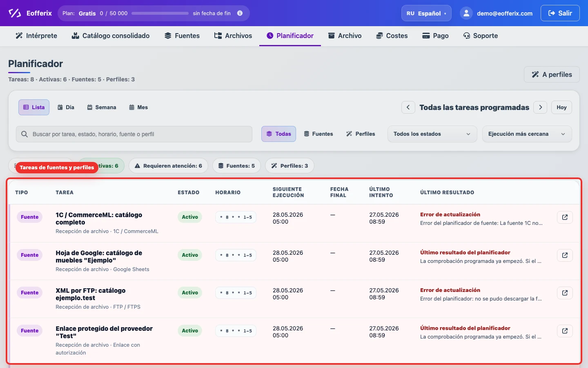Viewport: 588px width, 368px height.
Task: Toggle Fuentes: 5 chip
Action: [236, 166]
